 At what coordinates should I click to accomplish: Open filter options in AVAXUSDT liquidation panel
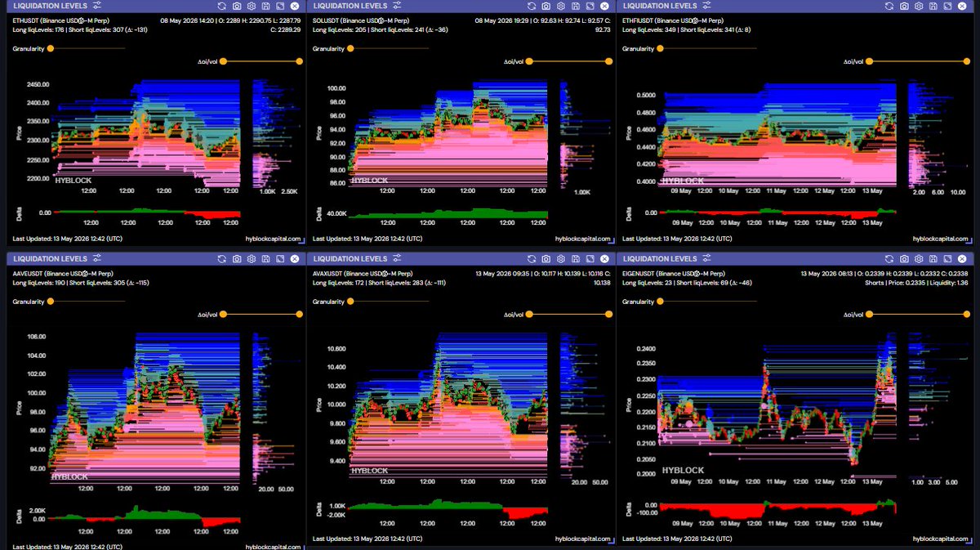(396, 258)
